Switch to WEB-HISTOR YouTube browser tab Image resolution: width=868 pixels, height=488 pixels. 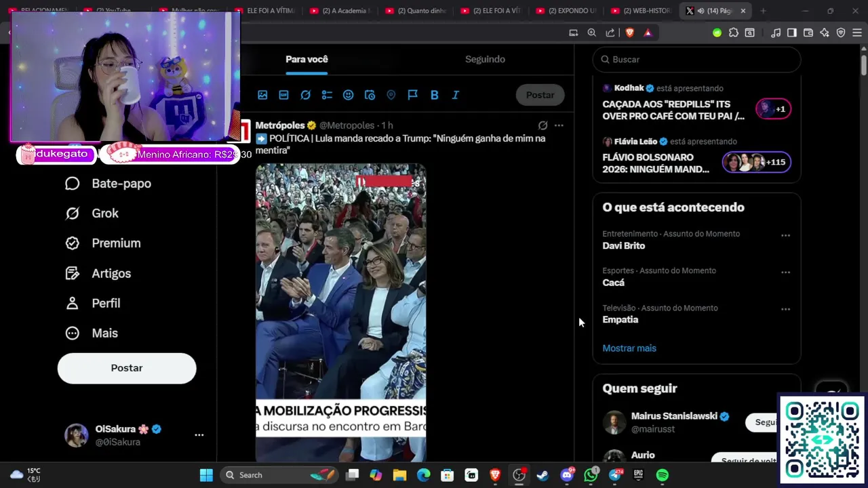(x=641, y=11)
